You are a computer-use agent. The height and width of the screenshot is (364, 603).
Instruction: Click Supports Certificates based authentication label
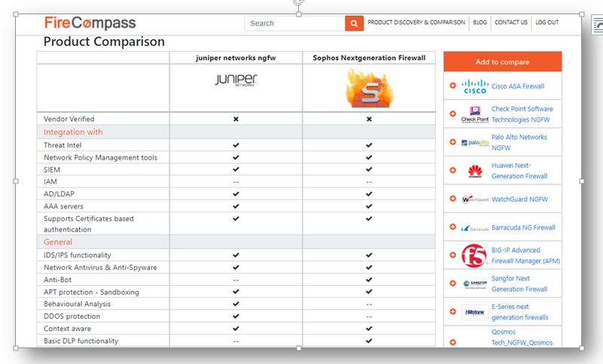click(88, 223)
